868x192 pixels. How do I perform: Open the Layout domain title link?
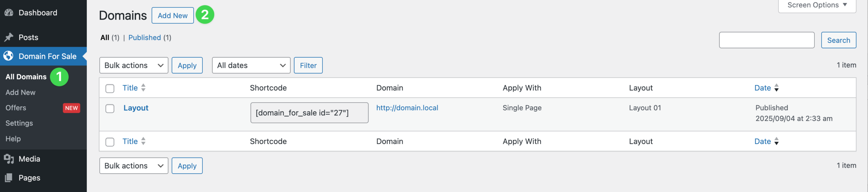pyautogui.click(x=136, y=108)
